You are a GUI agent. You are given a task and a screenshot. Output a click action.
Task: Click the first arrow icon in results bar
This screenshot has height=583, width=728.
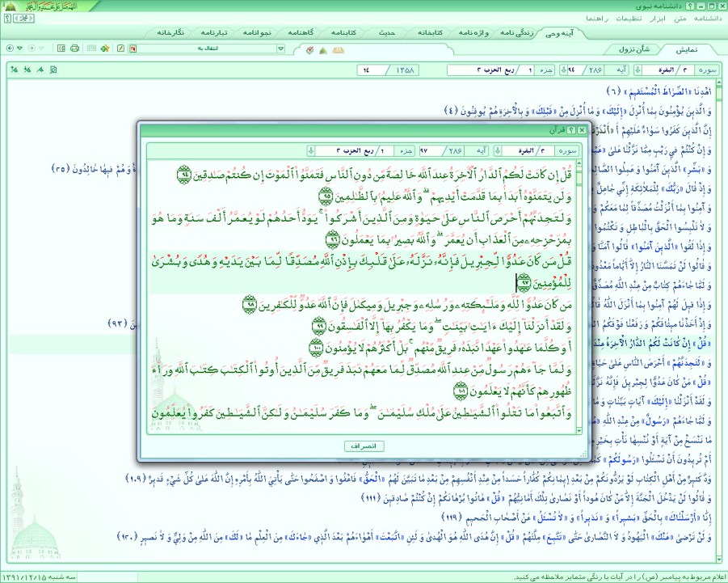tap(15, 70)
